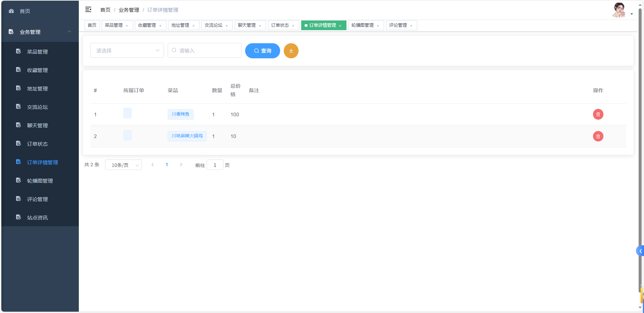Delete the 川味麻辣火锅鸡 row using trash icon
The image size is (644, 313).
(x=598, y=136)
